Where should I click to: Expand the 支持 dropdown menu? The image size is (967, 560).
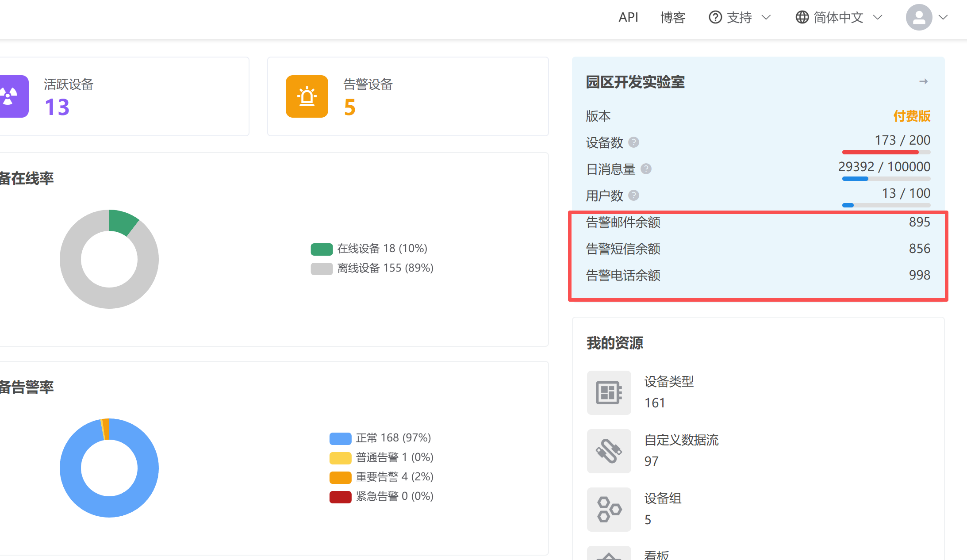point(740,17)
